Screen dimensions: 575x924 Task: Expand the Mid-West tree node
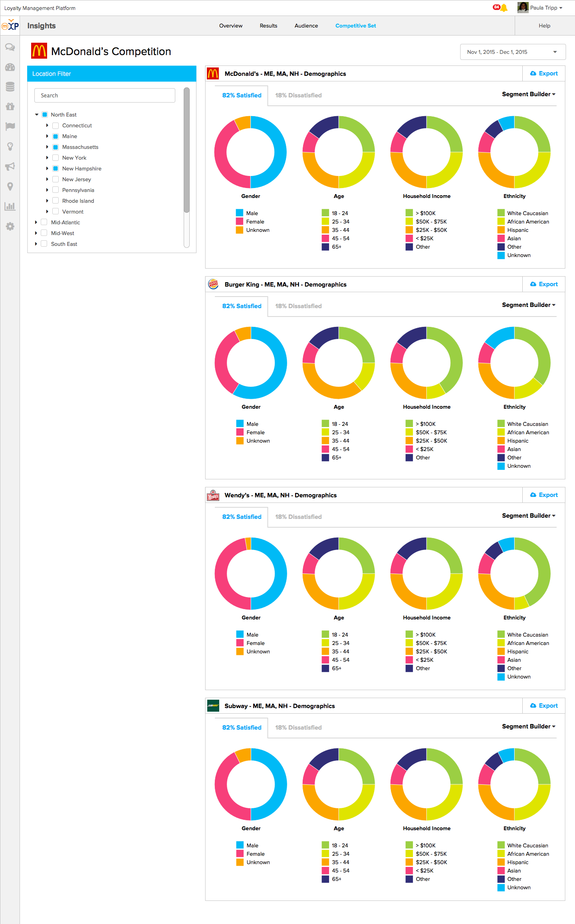click(x=36, y=233)
